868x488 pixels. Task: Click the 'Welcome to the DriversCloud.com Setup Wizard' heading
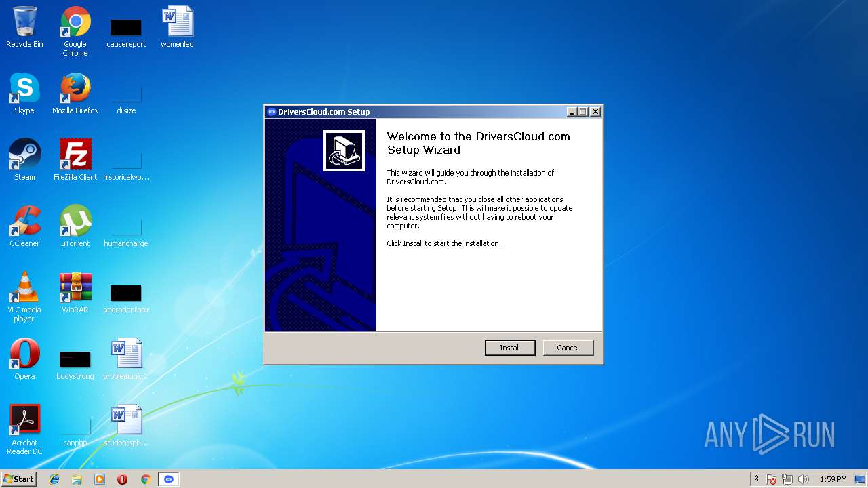[479, 143]
